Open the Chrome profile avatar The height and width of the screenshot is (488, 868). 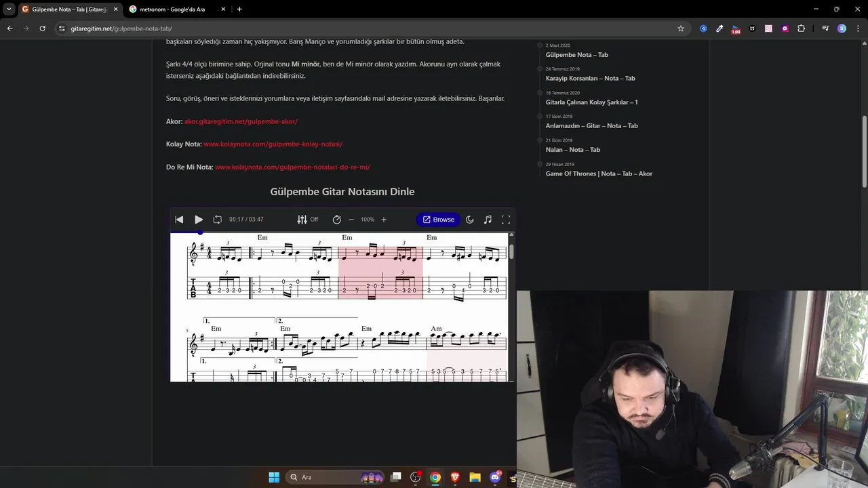(x=842, y=28)
